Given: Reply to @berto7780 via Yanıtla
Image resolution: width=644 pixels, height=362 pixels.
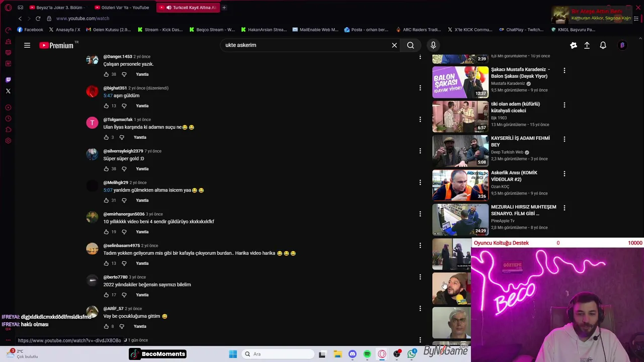Looking at the screenshot, I should (x=142, y=295).
